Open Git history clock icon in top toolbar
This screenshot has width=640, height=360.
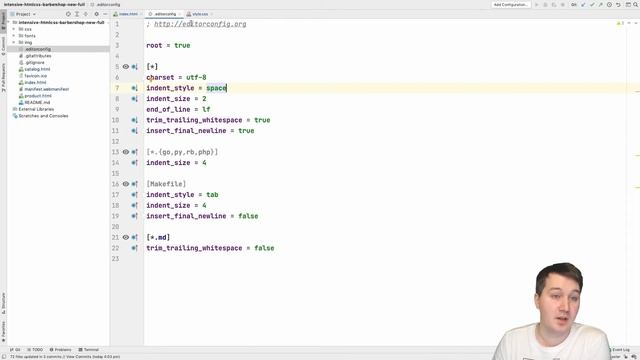609,4
